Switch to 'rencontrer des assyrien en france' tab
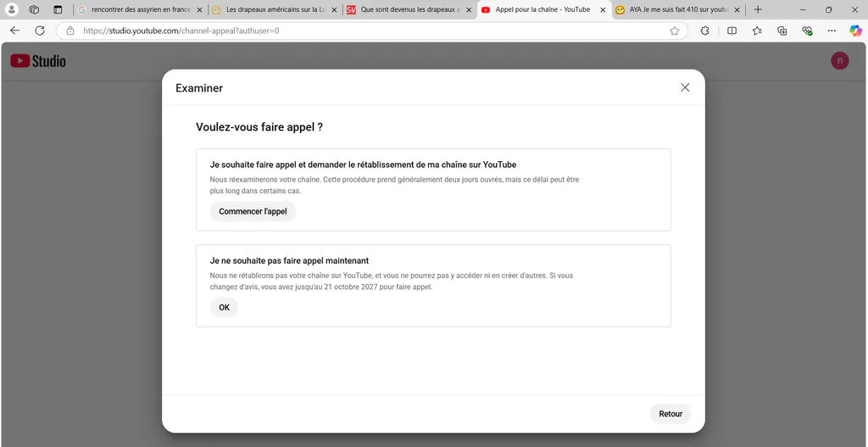868x447 pixels. (x=141, y=9)
